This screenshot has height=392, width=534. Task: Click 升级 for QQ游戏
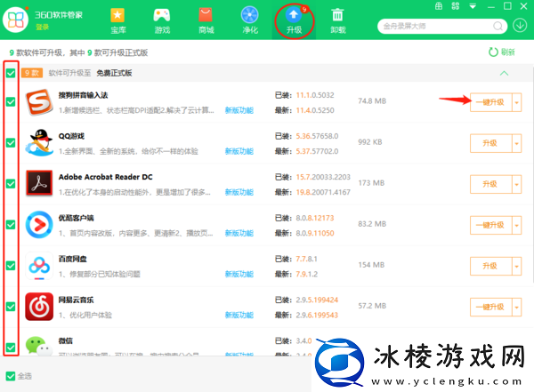[x=490, y=143]
